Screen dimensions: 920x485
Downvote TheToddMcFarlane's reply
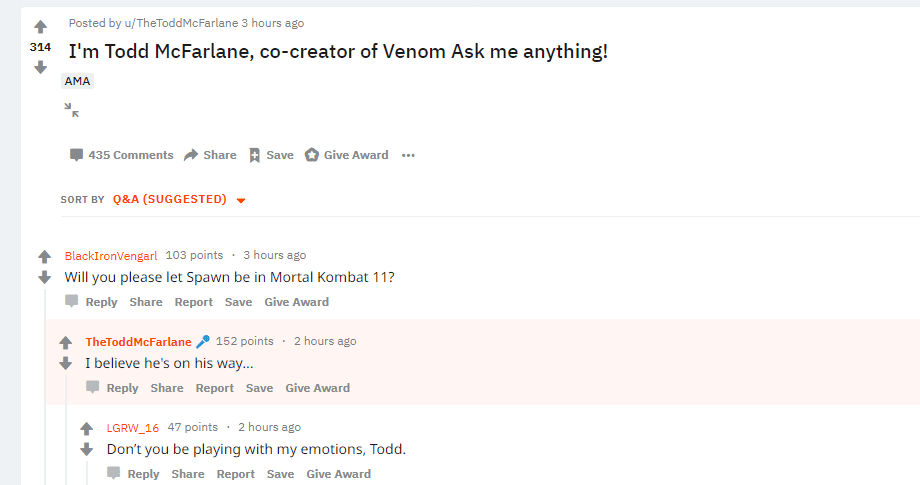66,364
